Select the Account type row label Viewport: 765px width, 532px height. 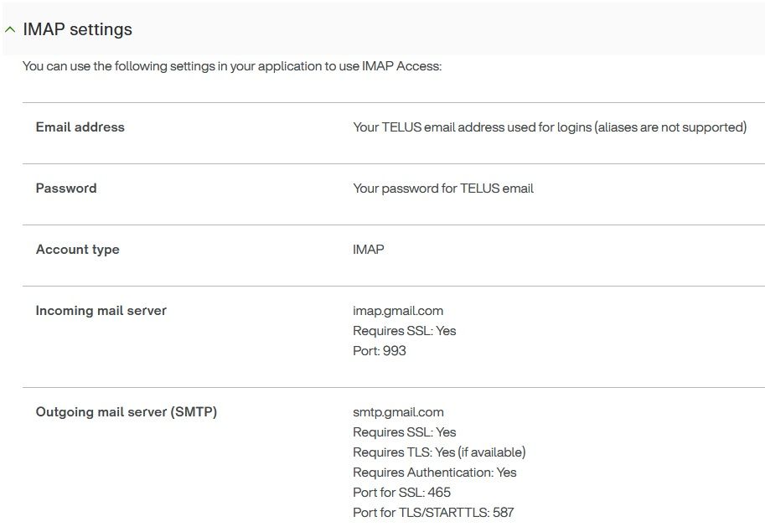77,250
